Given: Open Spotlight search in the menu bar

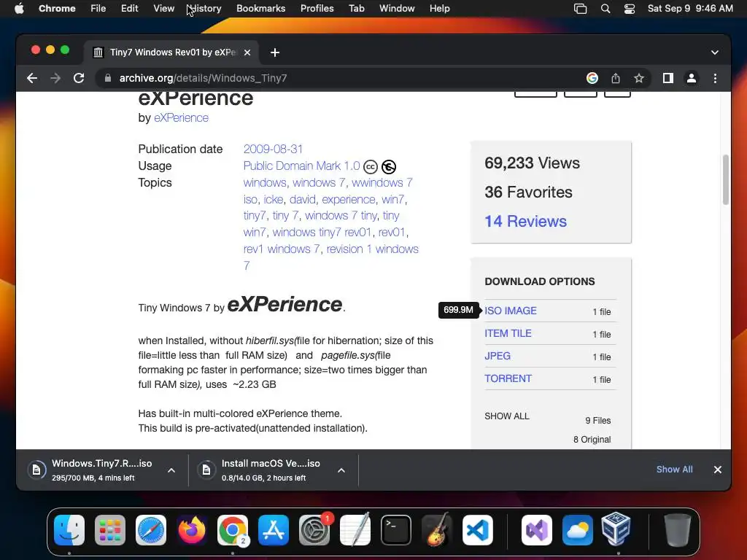Looking at the screenshot, I should pyautogui.click(x=605, y=9).
